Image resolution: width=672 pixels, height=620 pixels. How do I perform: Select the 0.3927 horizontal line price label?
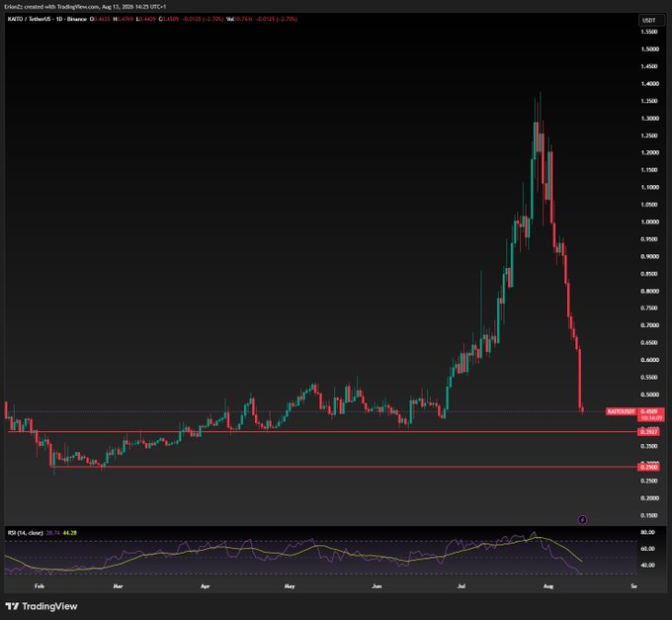(x=649, y=432)
